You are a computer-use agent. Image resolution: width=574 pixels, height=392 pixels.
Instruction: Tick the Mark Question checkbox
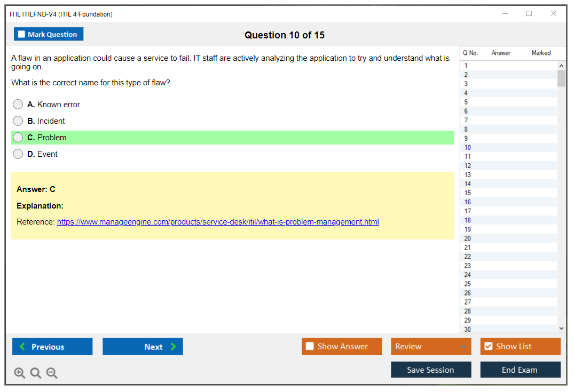[x=22, y=35]
